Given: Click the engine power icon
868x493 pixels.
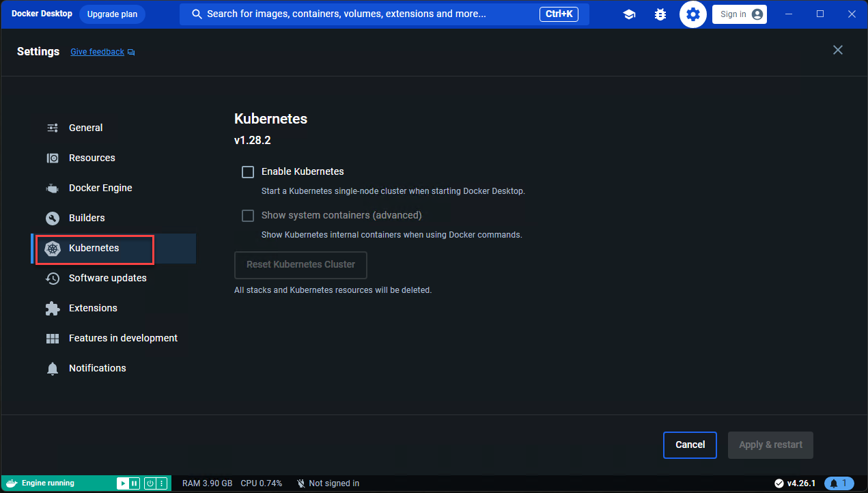Looking at the screenshot, I should click(x=150, y=483).
